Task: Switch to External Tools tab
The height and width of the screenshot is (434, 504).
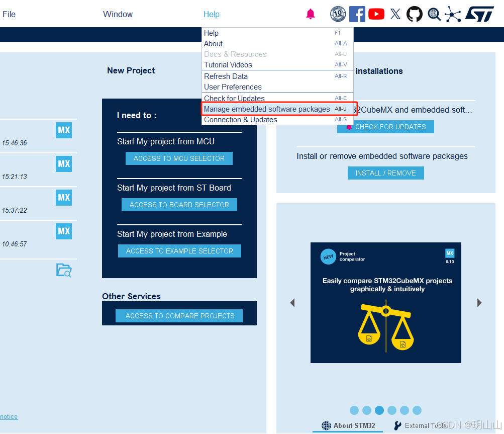Action: coord(421,425)
